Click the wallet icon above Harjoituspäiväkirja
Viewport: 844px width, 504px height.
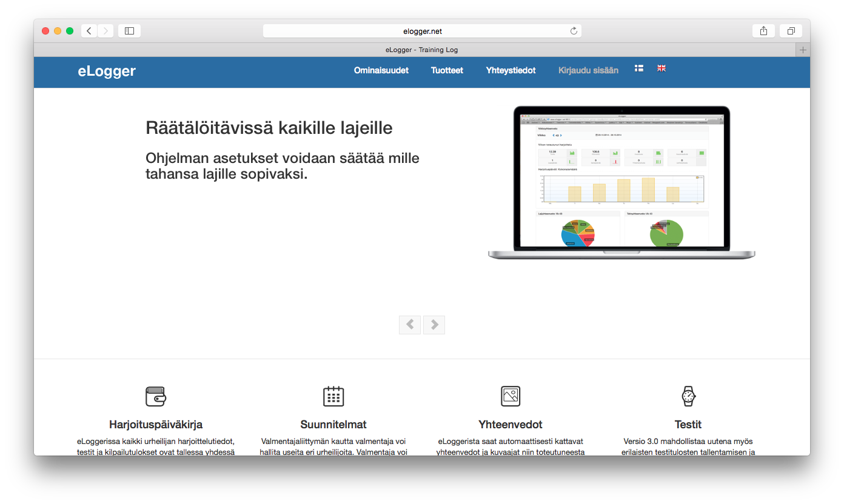[x=156, y=396]
